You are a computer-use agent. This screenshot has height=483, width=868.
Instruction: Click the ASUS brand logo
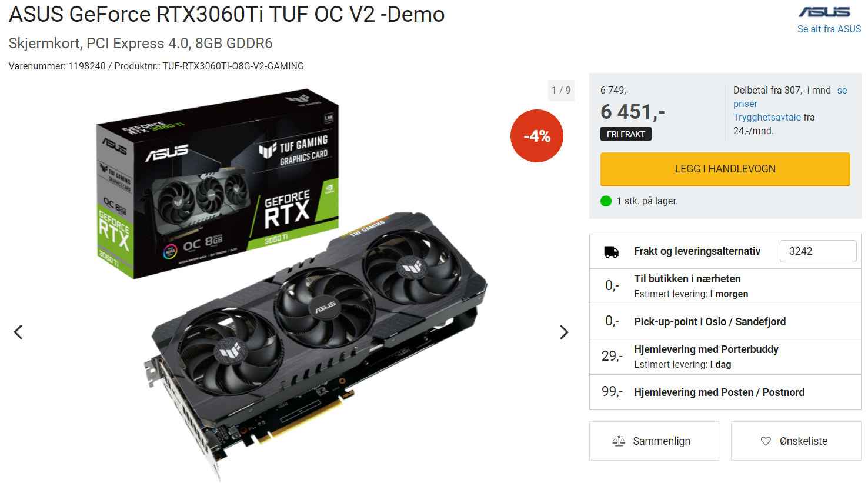(x=824, y=12)
